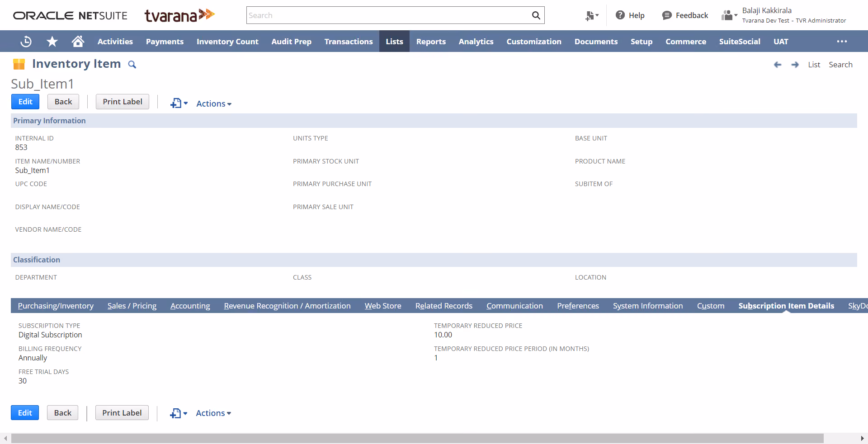Go to the Home house icon
868x444 pixels.
78,41
